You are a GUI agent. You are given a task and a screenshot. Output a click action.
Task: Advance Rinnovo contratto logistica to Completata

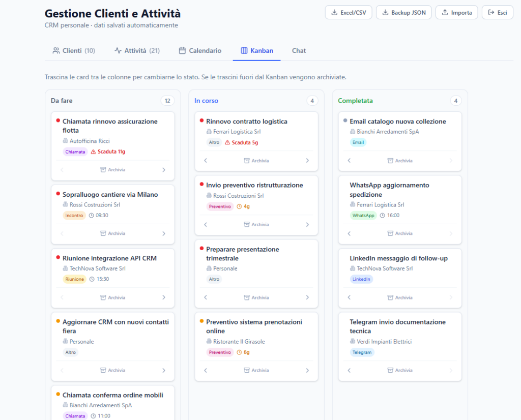pos(307,161)
